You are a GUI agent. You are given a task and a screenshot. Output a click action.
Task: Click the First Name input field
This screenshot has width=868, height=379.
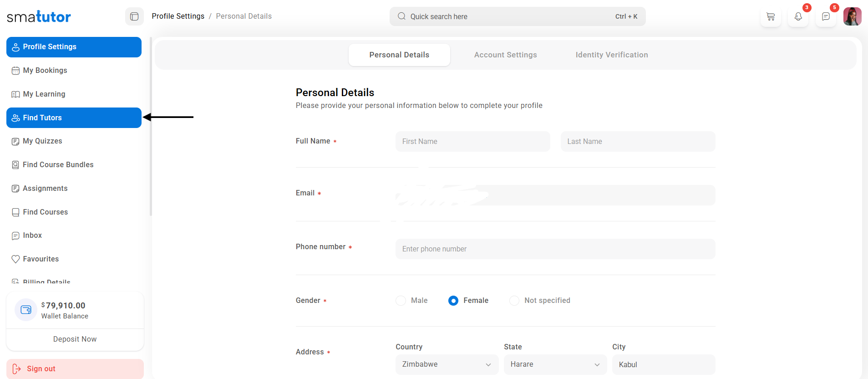click(x=472, y=142)
